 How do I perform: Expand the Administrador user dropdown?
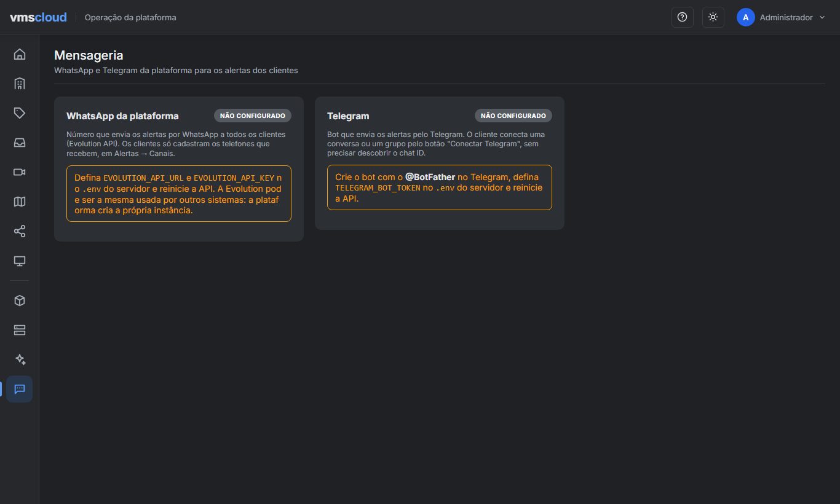[x=781, y=17]
